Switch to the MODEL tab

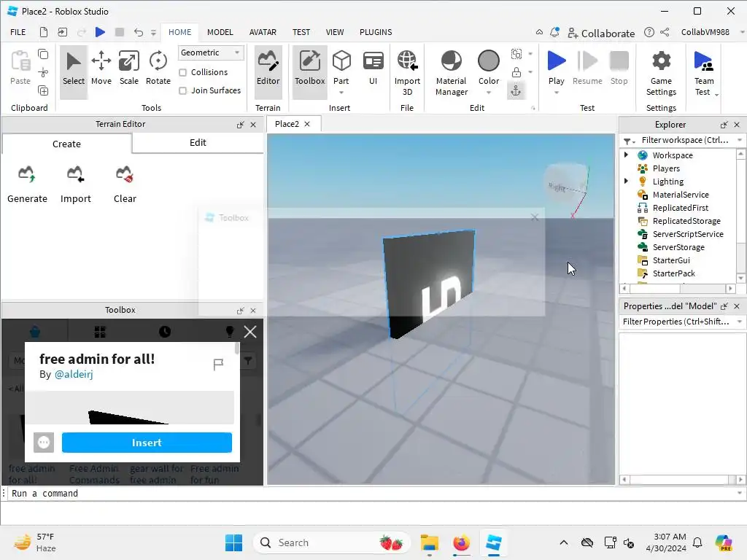pos(220,32)
